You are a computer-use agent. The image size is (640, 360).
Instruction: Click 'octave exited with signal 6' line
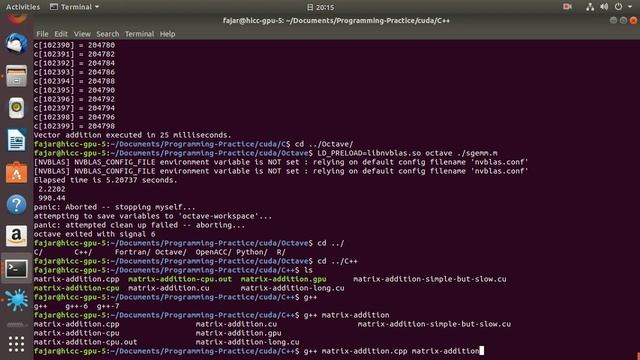click(x=94, y=234)
